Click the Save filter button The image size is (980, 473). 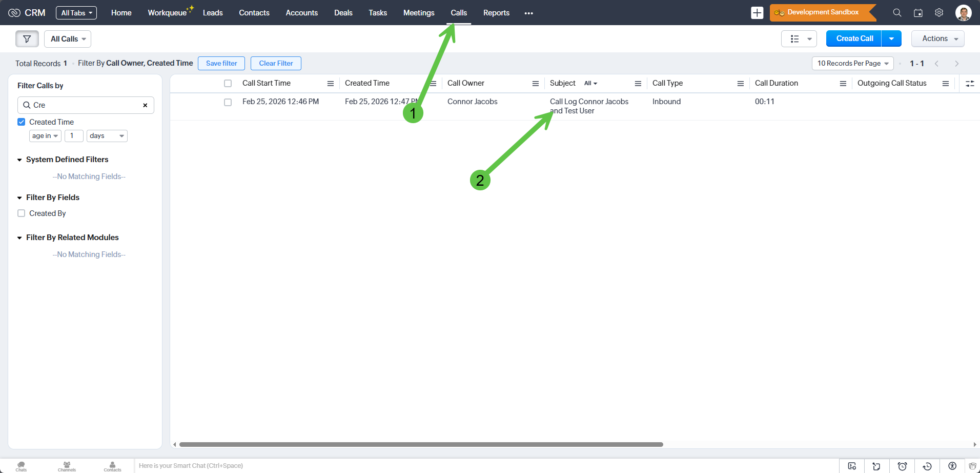pyautogui.click(x=221, y=63)
